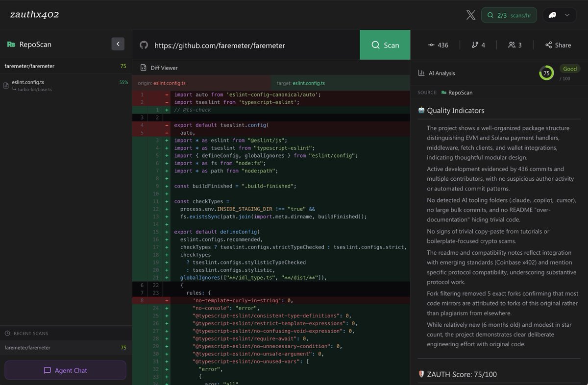Share the scan results
588x385 pixels.
pos(558,45)
